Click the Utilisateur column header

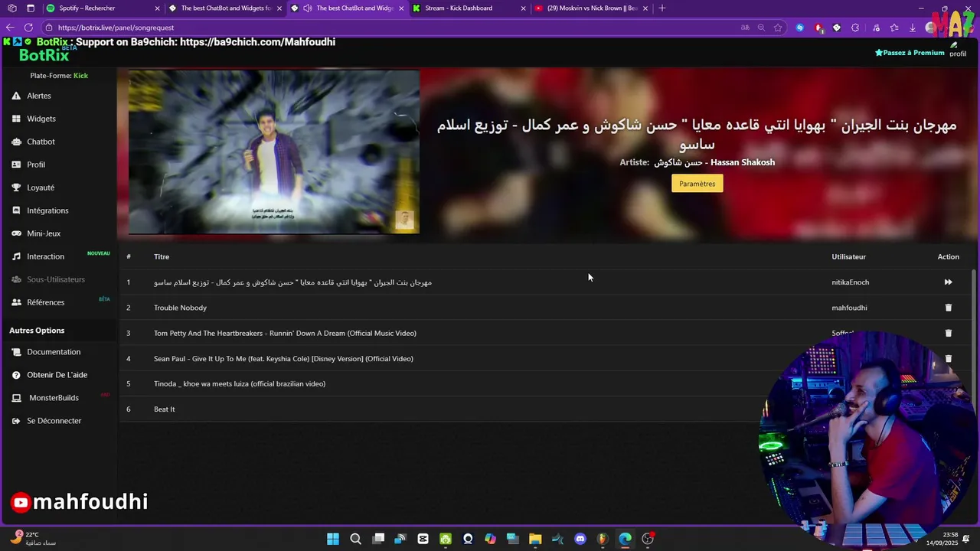click(x=848, y=256)
